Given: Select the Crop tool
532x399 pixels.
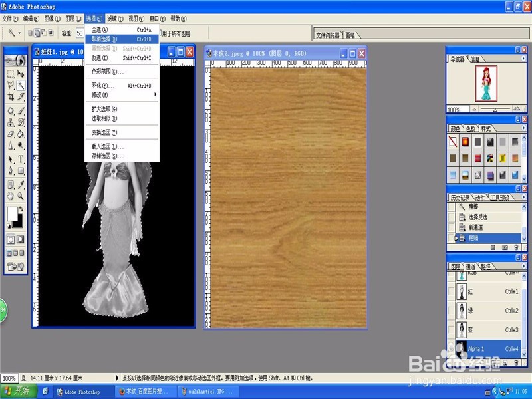Looking at the screenshot, I should pos(11,97).
